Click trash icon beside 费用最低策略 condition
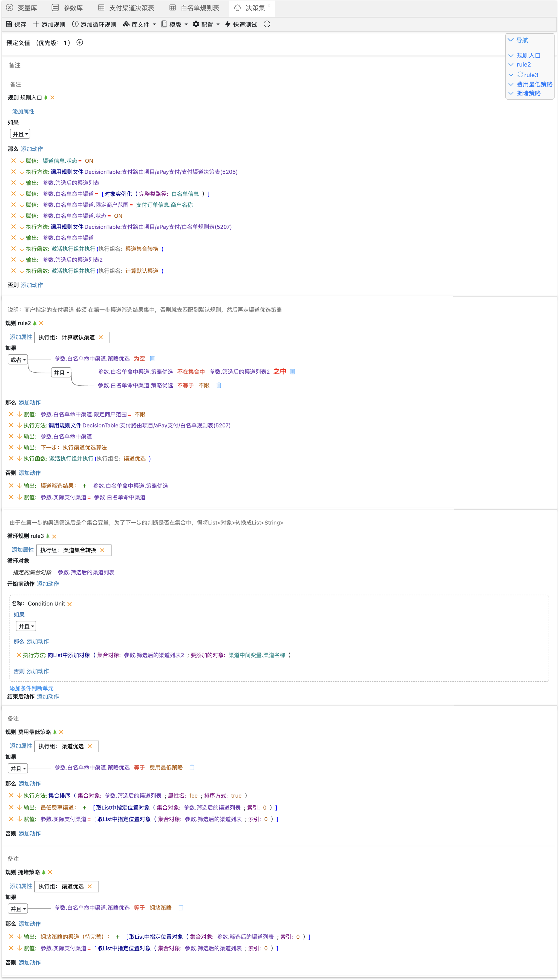The width and height of the screenshot is (559, 980). [192, 767]
